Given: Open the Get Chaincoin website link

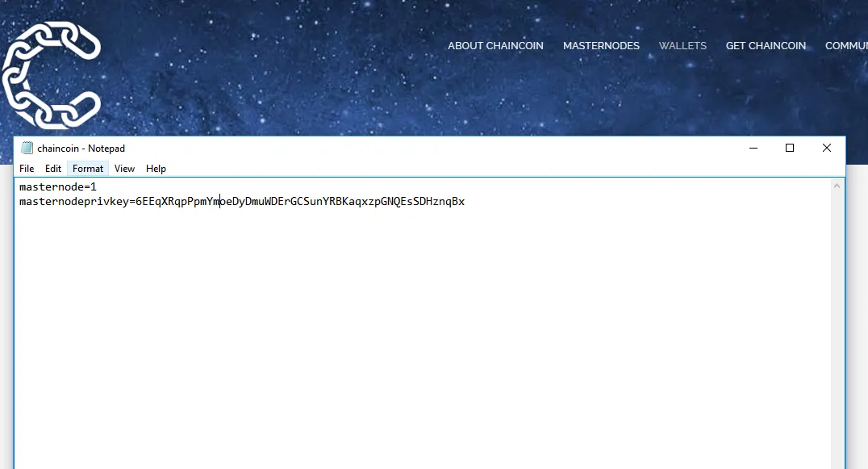Looking at the screenshot, I should [x=766, y=46].
